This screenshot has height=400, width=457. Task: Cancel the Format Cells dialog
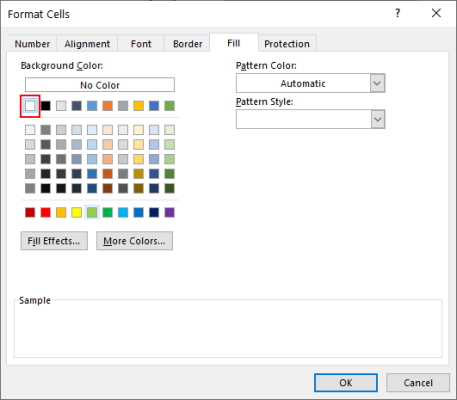(x=418, y=383)
